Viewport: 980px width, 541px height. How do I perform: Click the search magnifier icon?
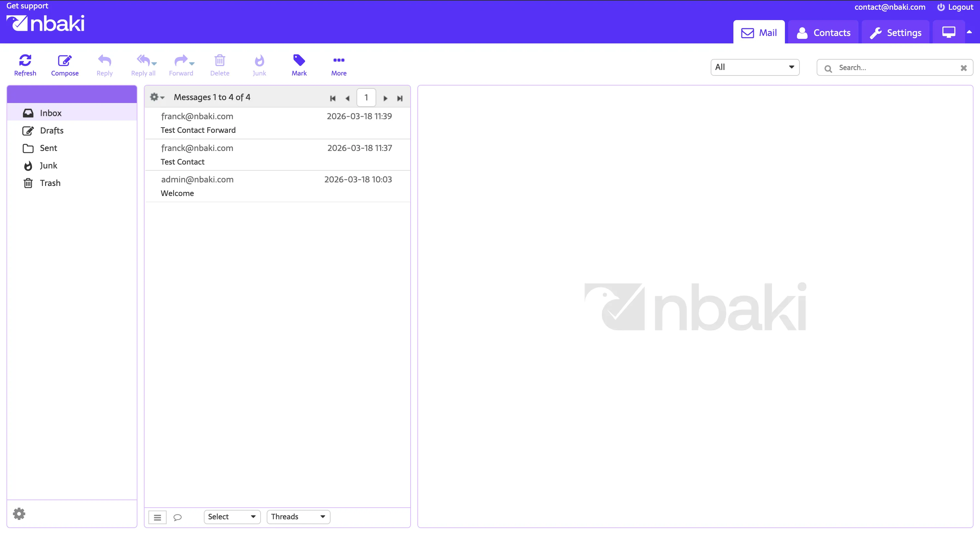[x=828, y=68]
